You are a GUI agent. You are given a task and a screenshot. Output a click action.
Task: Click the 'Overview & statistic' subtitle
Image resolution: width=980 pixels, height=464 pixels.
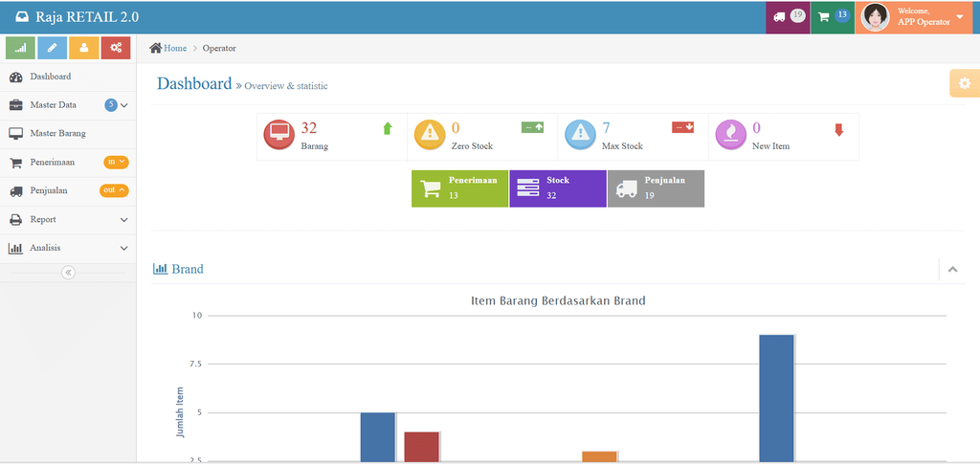(x=285, y=86)
